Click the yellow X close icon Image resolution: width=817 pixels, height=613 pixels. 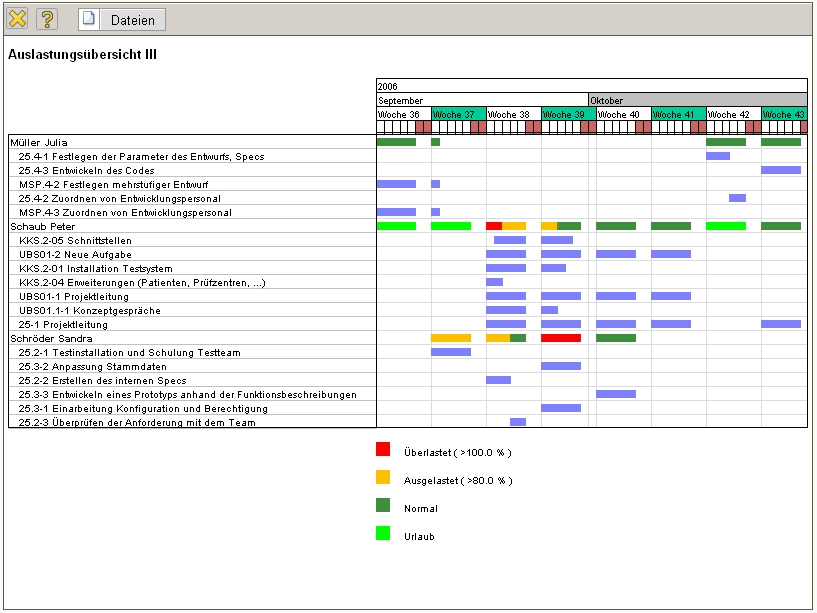18,19
